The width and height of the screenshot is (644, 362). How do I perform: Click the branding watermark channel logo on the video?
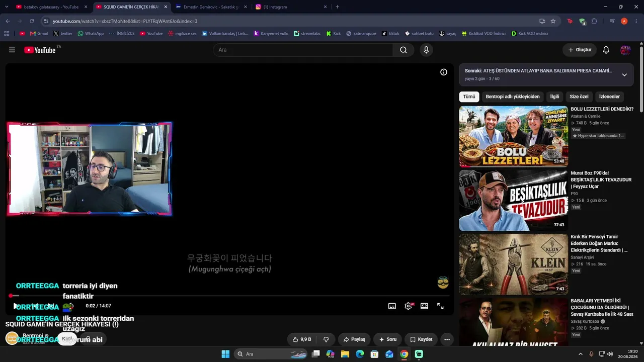point(443,283)
